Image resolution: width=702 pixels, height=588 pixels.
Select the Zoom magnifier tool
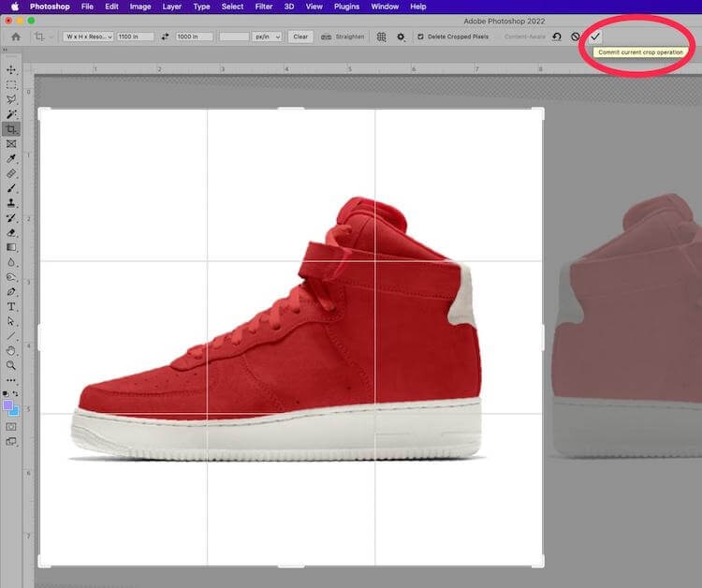click(11, 365)
